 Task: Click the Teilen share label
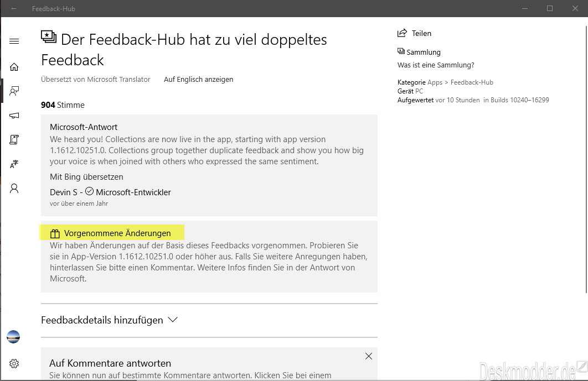(421, 33)
